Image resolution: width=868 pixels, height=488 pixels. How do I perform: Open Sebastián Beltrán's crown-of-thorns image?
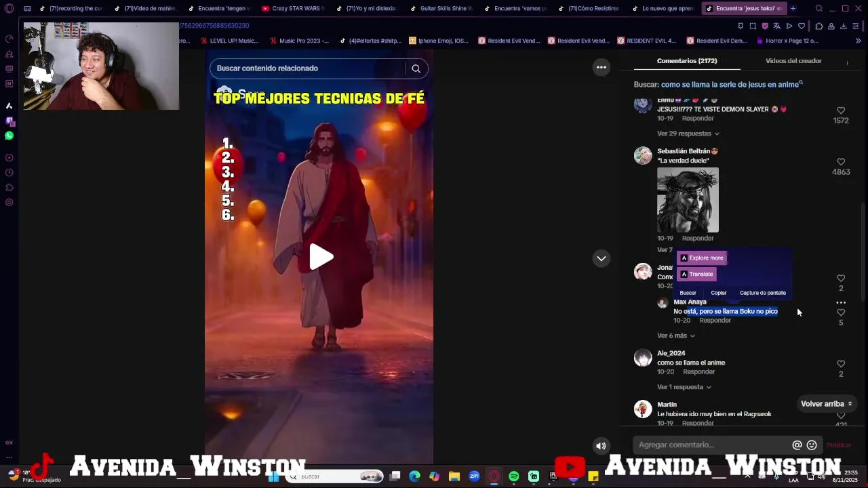pyautogui.click(x=688, y=200)
